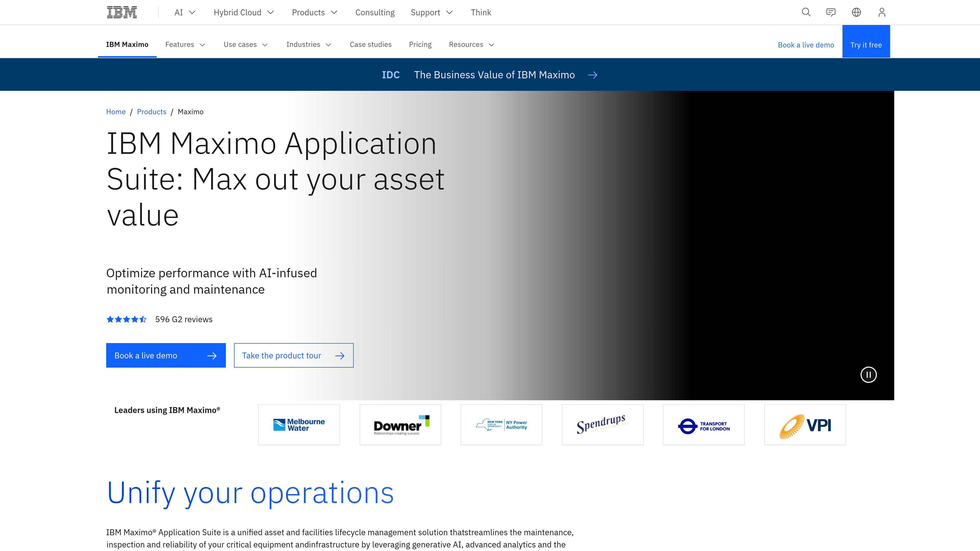Open the user profile icon

point(882,12)
